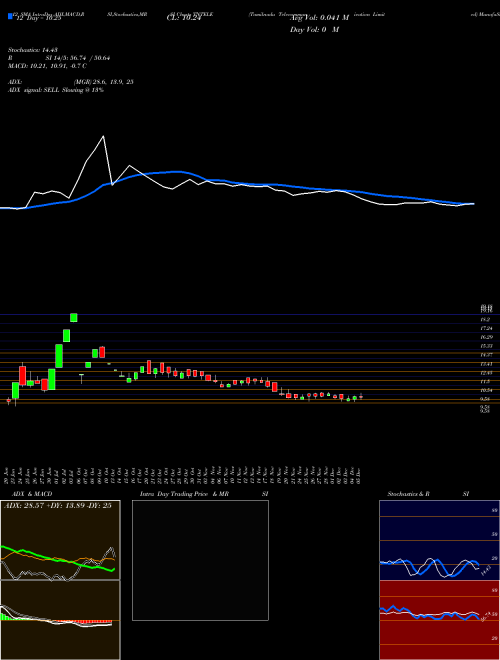This screenshot has width=500, height=660.
Task: Click the 14.43 label in Stochastics panel
Action: pos(486,571)
